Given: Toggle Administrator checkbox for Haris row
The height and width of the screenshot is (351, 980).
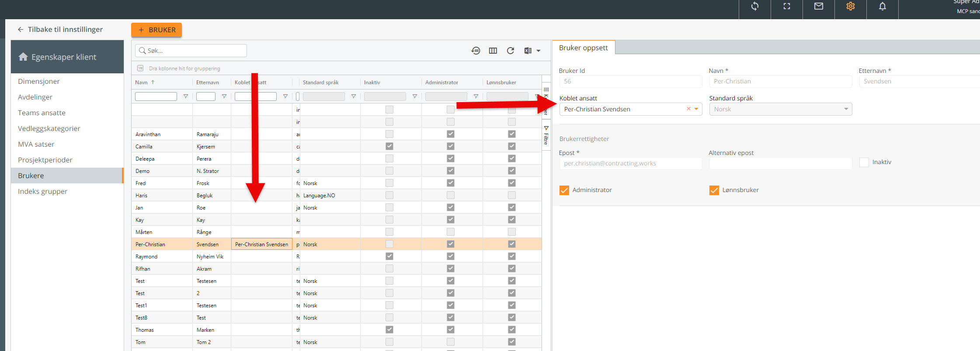Looking at the screenshot, I should [451, 195].
